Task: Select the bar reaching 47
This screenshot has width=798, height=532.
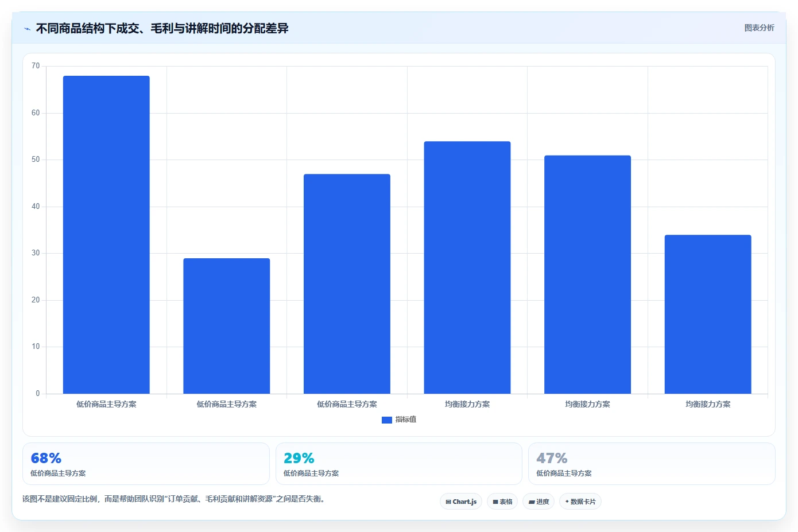Action: pyautogui.click(x=347, y=284)
